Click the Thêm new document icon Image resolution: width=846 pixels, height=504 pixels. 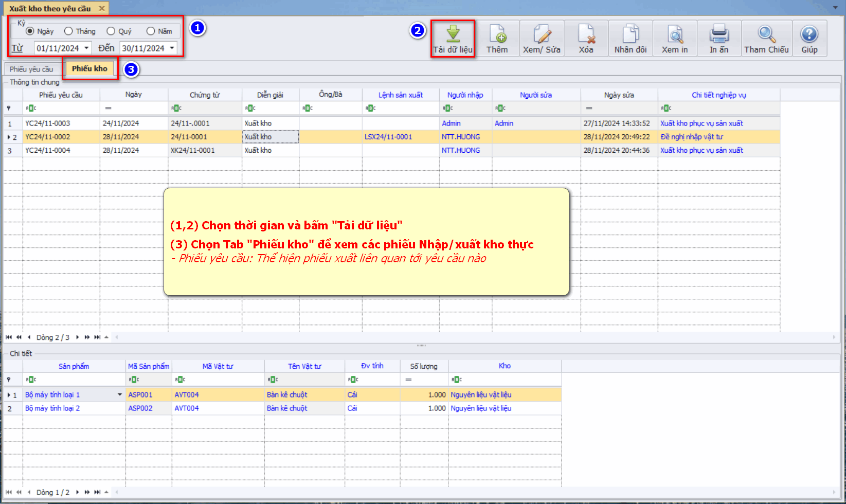click(497, 34)
